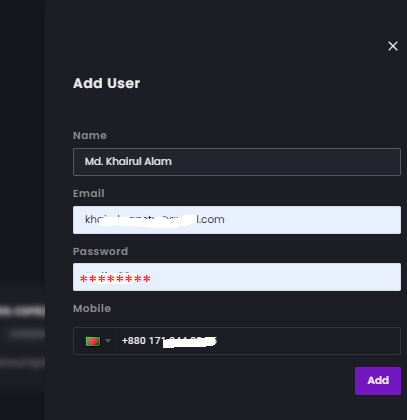Click the Name field label
The image size is (407, 420).
(90, 135)
